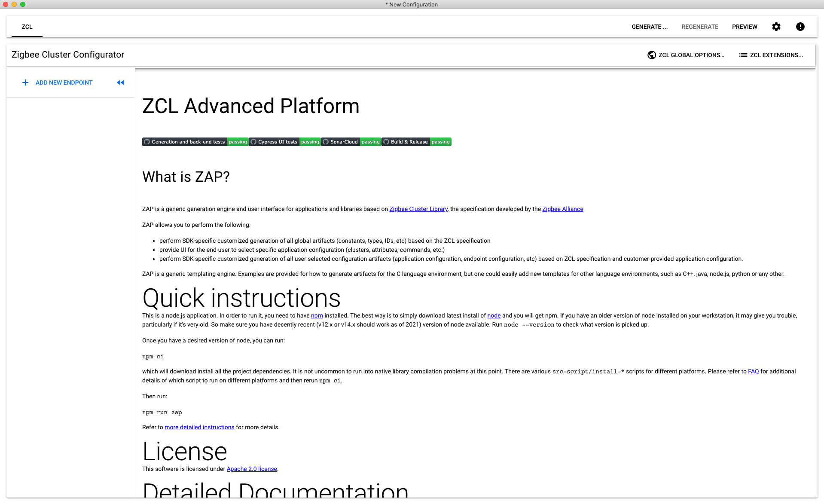Click the 'What is ZAP?' heading
824x504 pixels.
click(x=186, y=177)
